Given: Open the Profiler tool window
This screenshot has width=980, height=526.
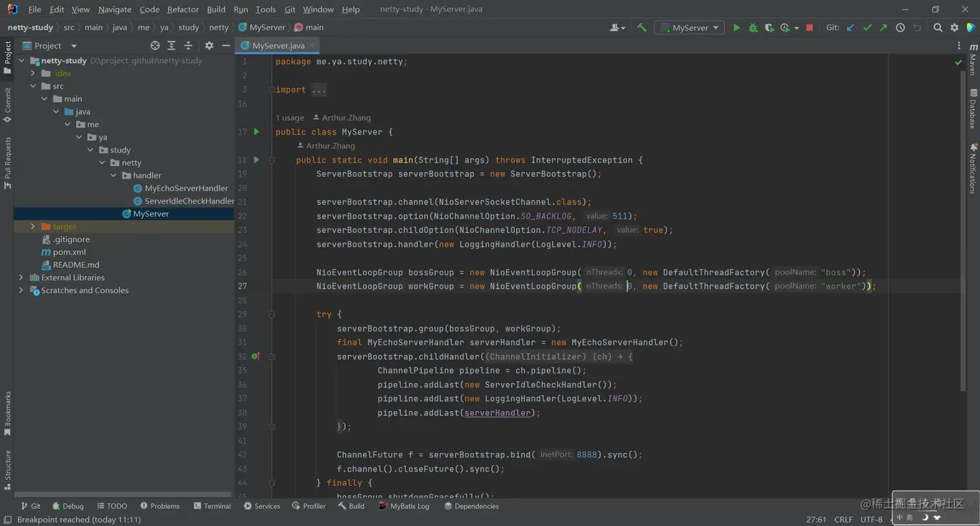Looking at the screenshot, I should (309, 506).
